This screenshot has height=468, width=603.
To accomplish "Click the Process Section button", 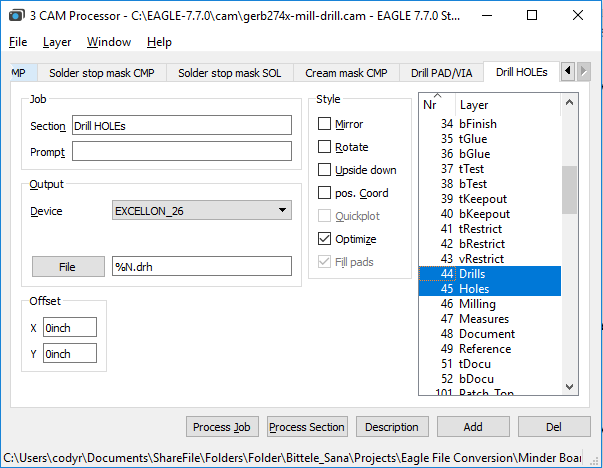I will click(307, 427).
